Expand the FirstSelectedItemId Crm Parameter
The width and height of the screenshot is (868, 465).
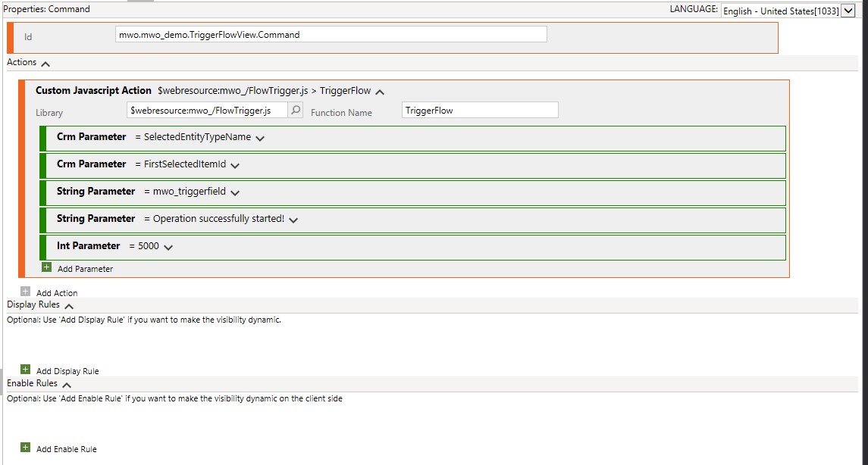[235, 166]
